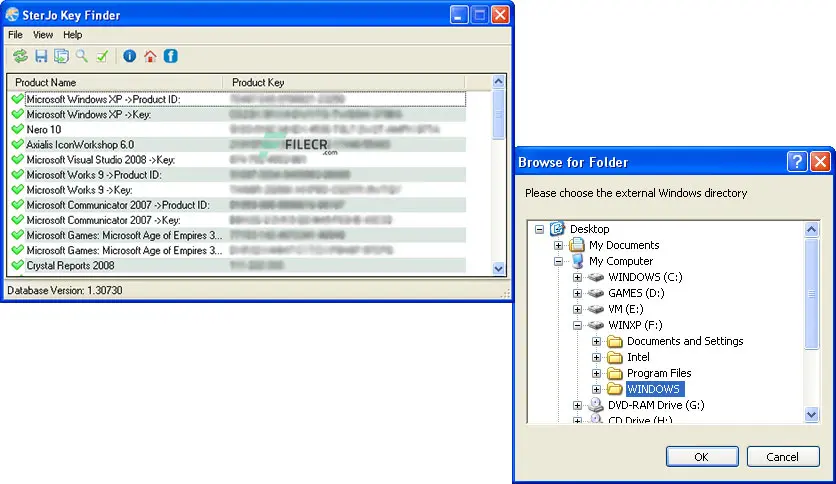Open the File menu
This screenshot has height=484, width=836.
click(16, 35)
